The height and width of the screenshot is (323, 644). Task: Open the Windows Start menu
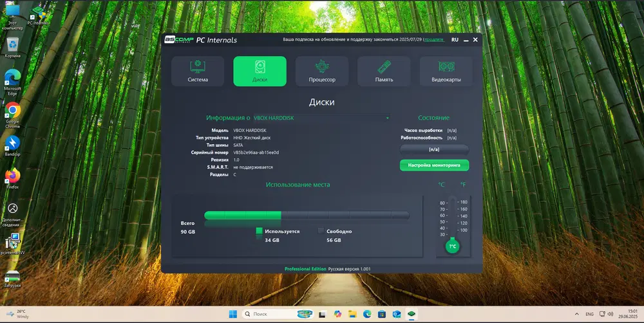pyautogui.click(x=233, y=314)
